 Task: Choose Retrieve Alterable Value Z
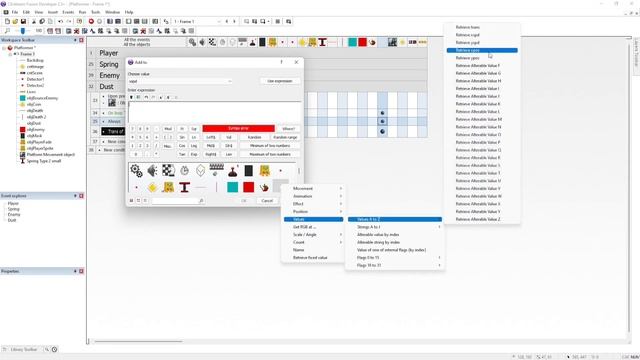coord(482,219)
